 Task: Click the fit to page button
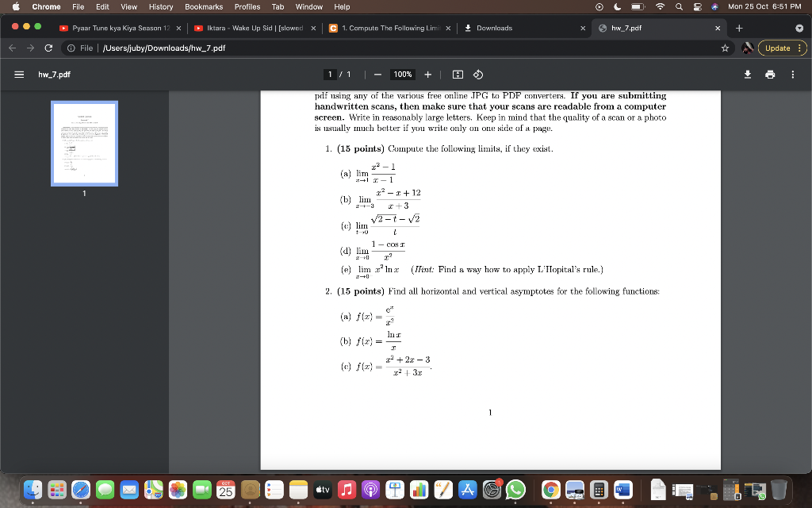coord(458,75)
